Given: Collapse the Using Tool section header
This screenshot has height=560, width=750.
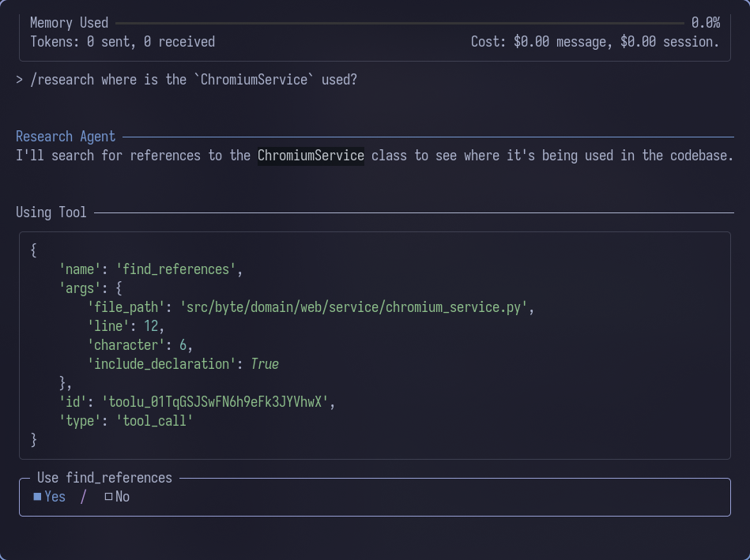Looking at the screenshot, I should click(x=51, y=212).
